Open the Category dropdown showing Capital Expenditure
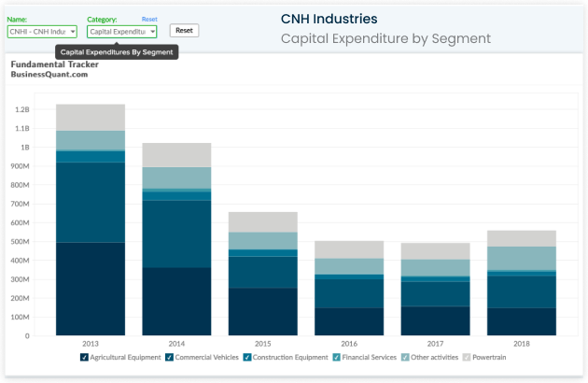This screenshot has width=588, height=383. [122, 32]
